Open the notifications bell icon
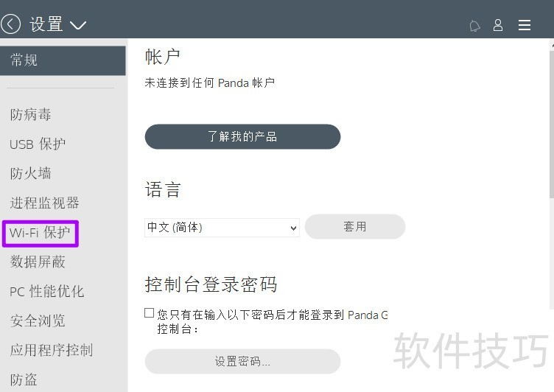The width and height of the screenshot is (554, 392). coord(475,26)
